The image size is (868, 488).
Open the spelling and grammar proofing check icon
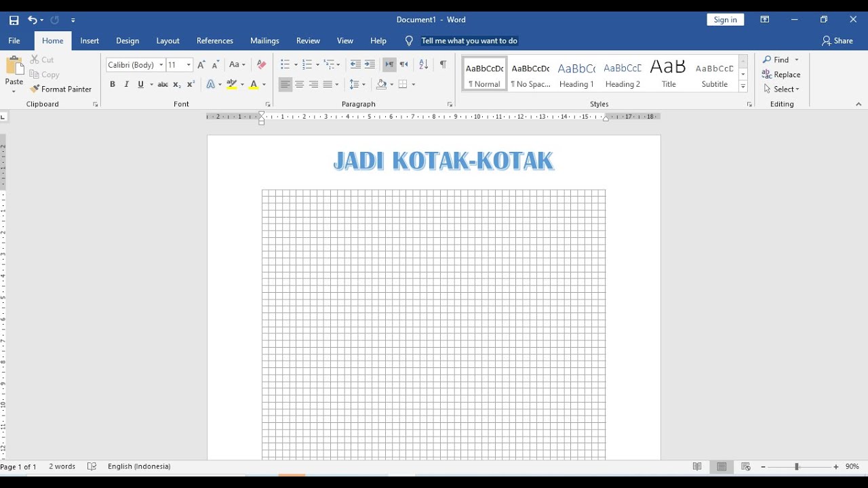(x=92, y=466)
